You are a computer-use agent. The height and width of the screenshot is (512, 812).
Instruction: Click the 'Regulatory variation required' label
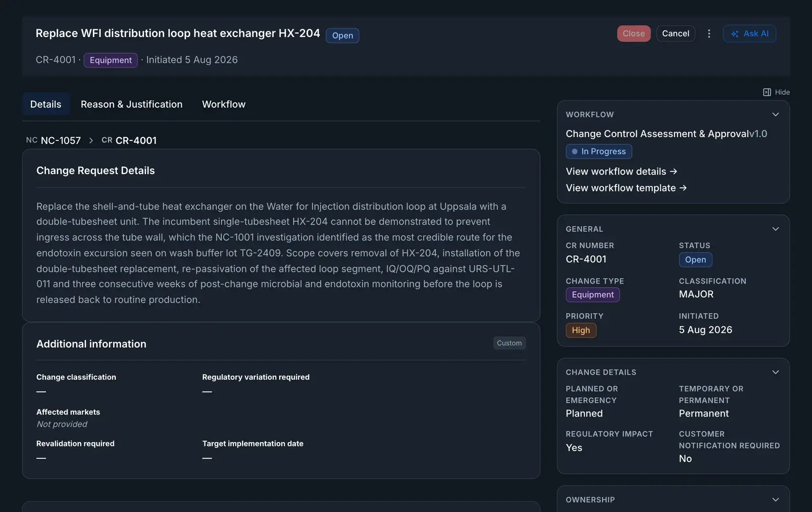pos(256,377)
